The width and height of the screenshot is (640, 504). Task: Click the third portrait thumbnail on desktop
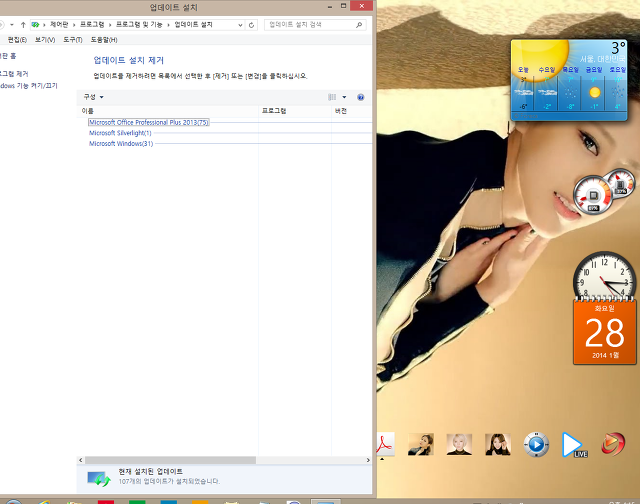(498, 444)
